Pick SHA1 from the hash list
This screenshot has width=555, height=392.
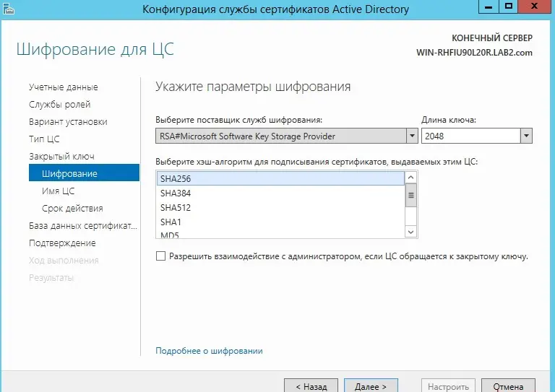pos(280,222)
